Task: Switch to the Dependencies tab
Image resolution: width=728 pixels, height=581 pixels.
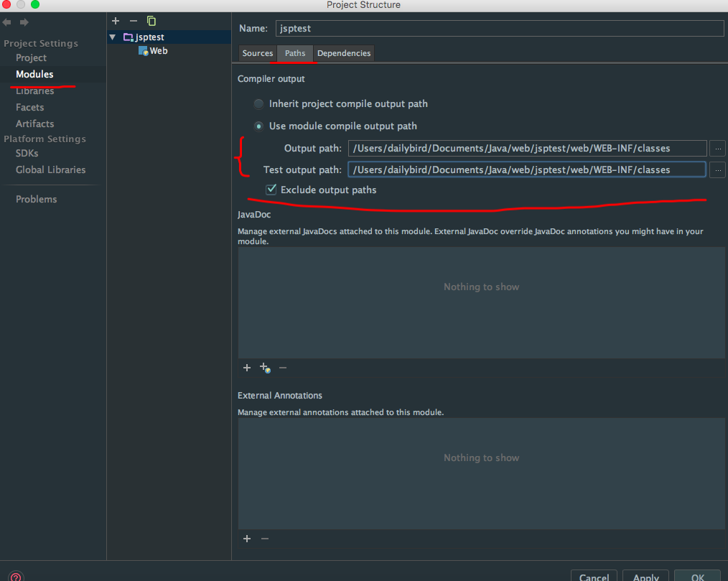Action: point(344,53)
